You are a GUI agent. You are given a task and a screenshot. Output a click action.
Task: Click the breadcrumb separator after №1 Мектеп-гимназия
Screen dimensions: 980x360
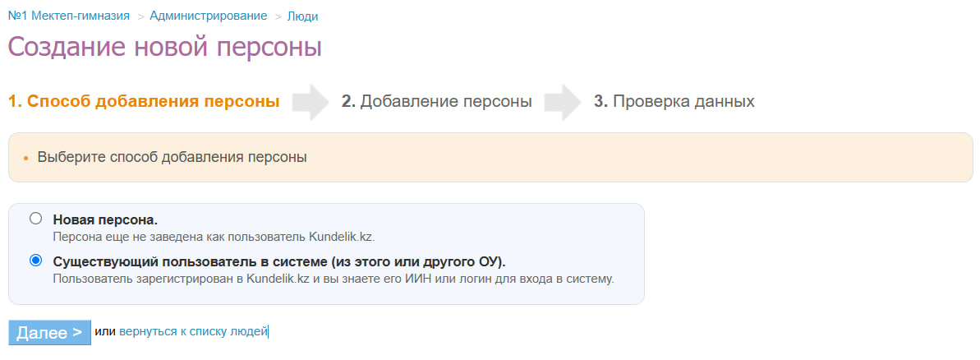[140, 16]
